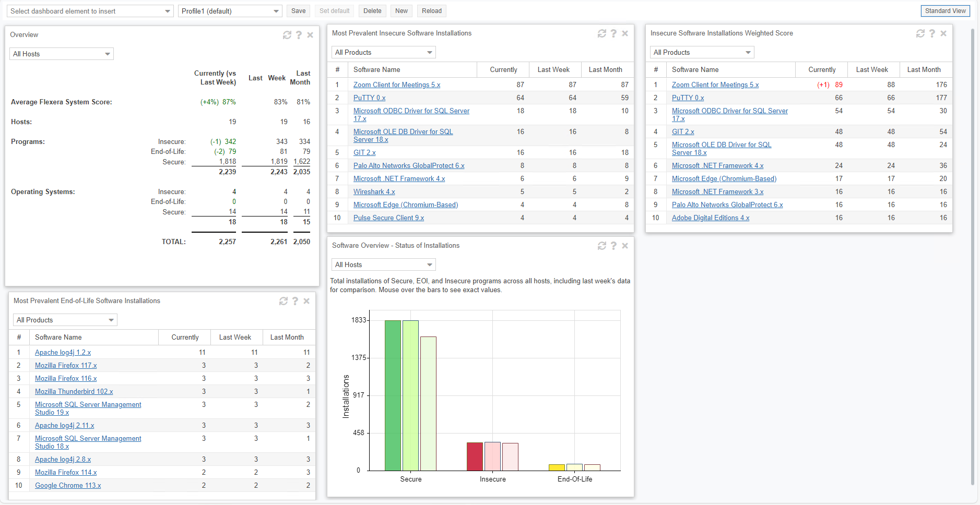Close the End-of-Life Software Installations panel
The image size is (980, 505).
tap(306, 301)
